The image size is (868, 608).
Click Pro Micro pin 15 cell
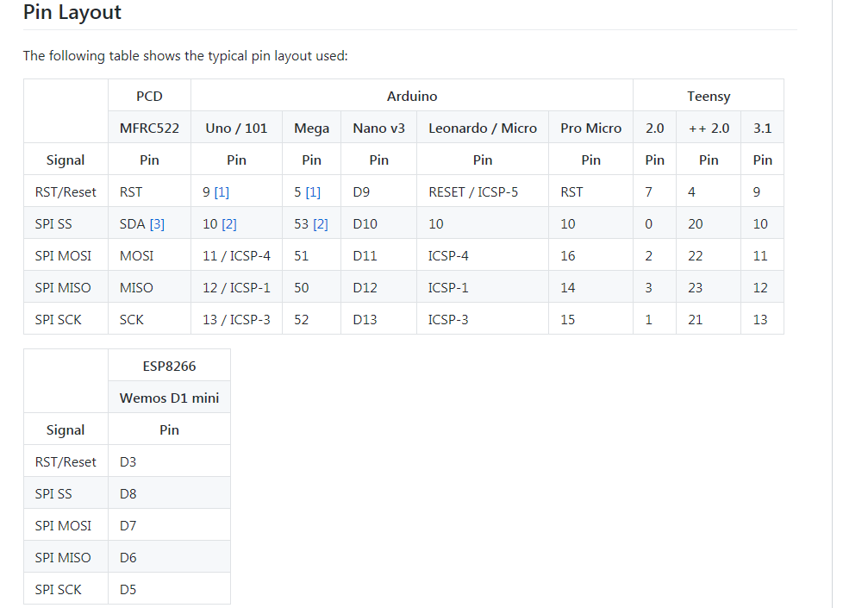(590, 320)
